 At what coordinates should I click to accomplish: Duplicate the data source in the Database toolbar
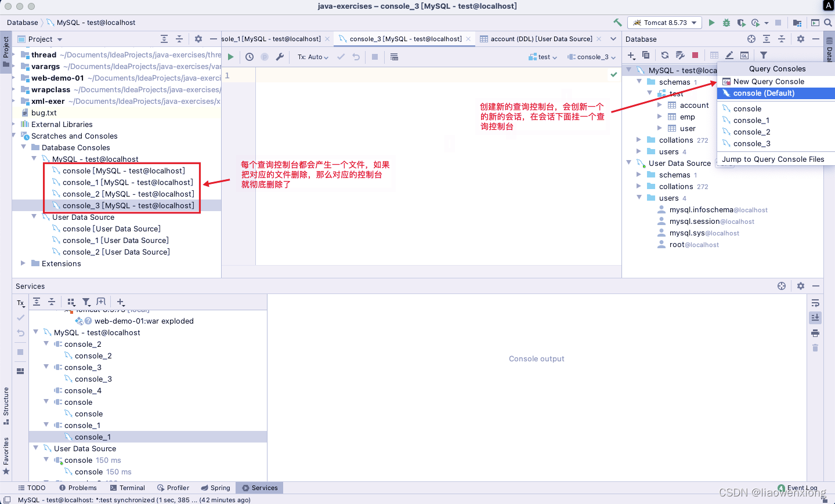click(646, 55)
